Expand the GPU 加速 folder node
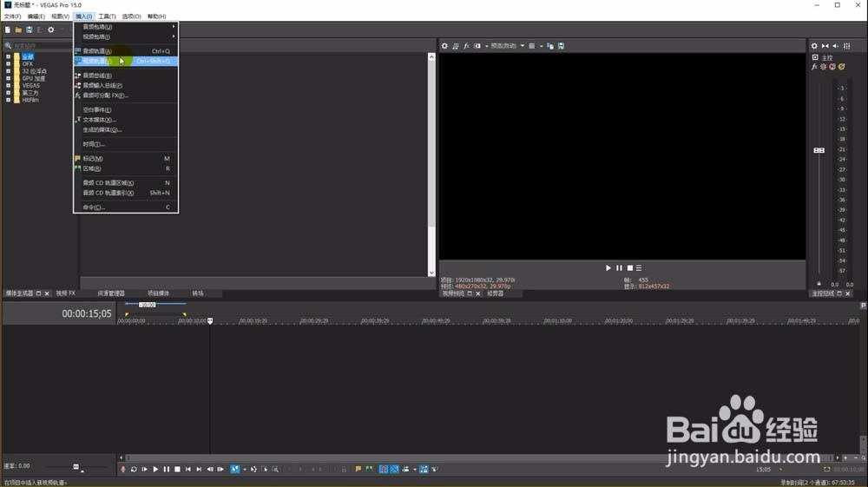Screen dimensions: 868x487 (x=9, y=78)
